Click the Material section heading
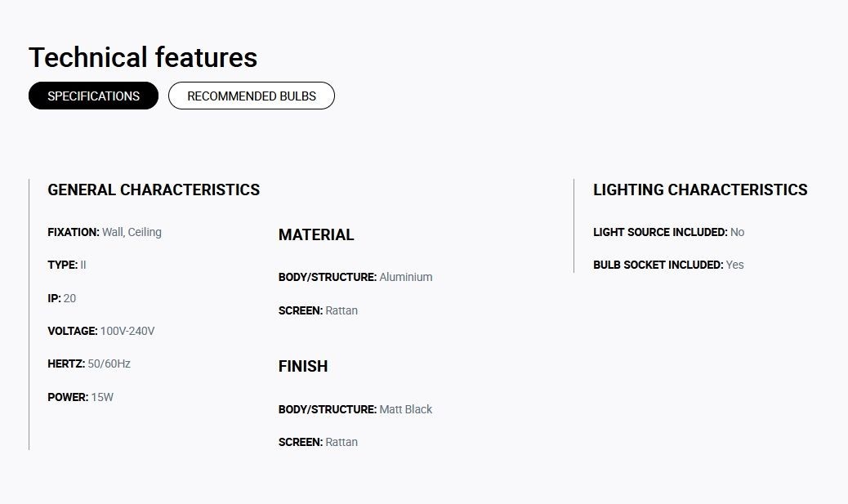 pyautogui.click(x=316, y=234)
